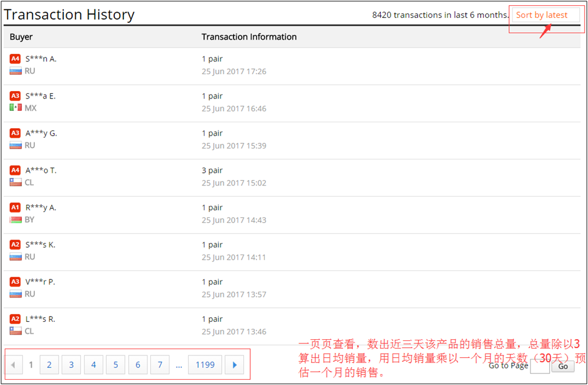Image resolution: width=588 pixels, height=385 pixels.
Task: Click the Belarus flag under R***y A.
Action: click(15, 219)
